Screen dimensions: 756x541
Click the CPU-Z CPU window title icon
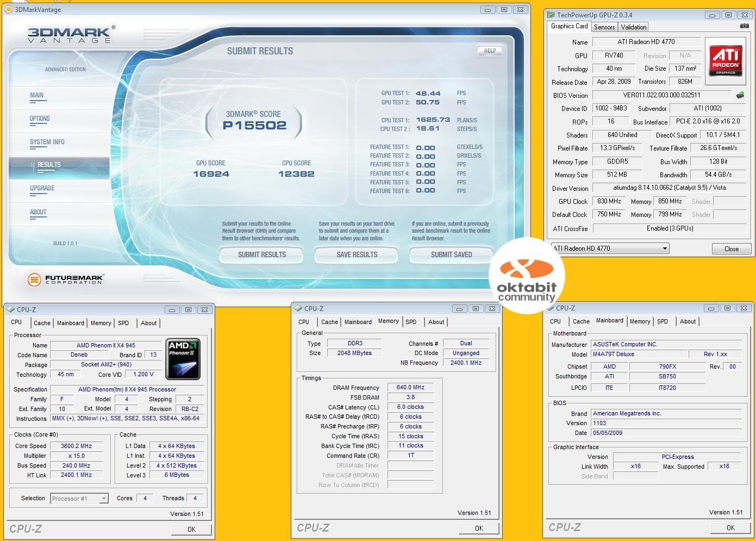coord(10,309)
